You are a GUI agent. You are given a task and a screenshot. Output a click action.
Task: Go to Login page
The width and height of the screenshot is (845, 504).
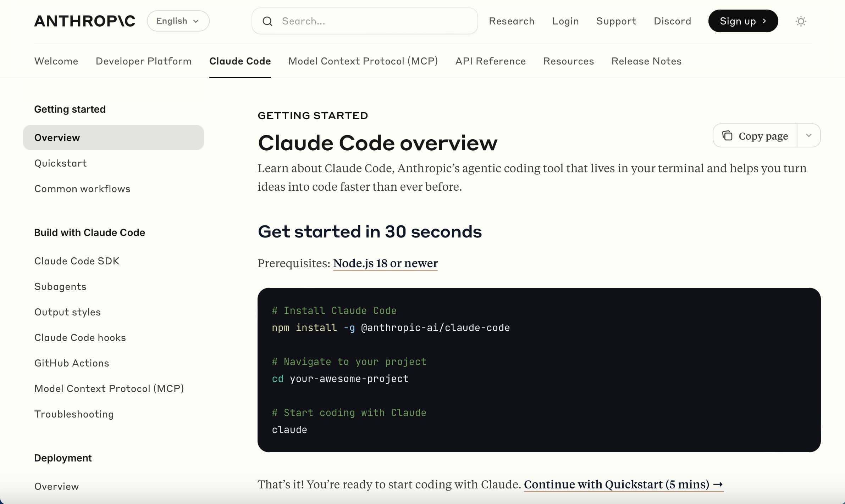tap(565, 21)
